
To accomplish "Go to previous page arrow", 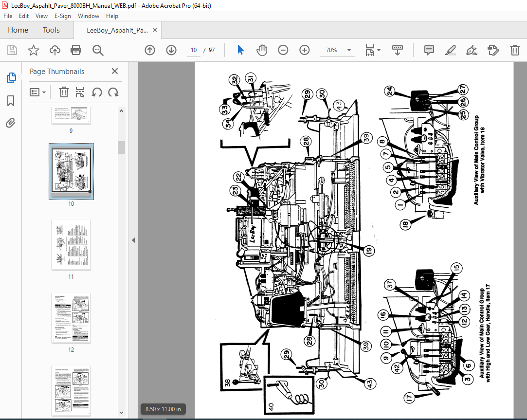I will click(x=150, y=50).
